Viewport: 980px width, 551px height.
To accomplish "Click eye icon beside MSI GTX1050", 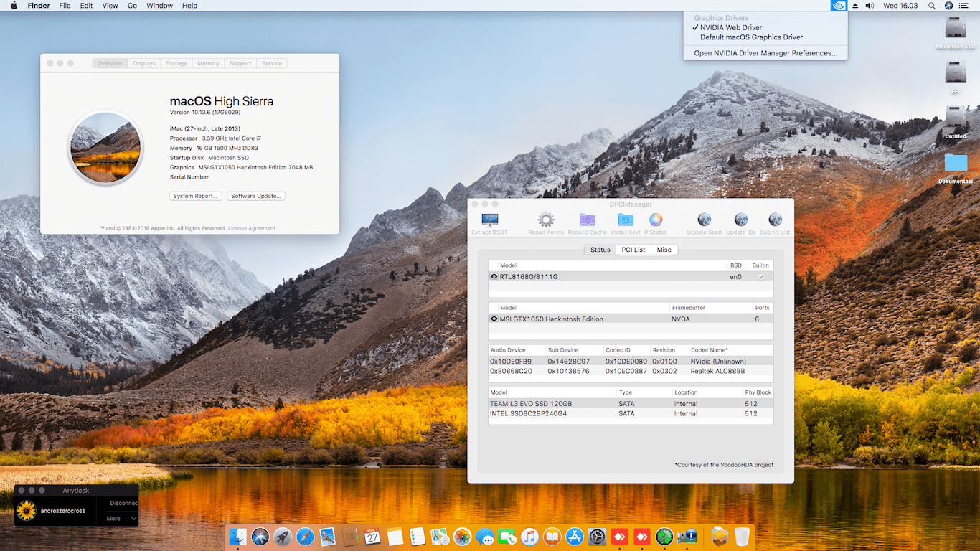I will [x=494, y=319].
